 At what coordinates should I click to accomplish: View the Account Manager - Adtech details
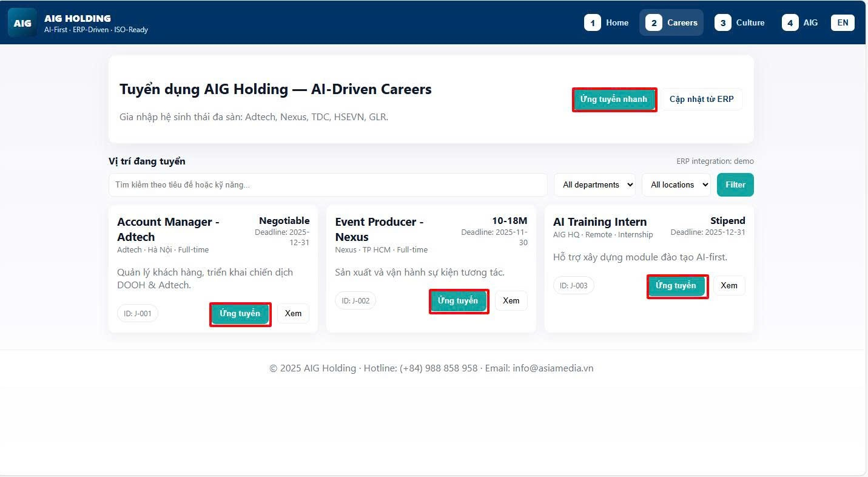click(x=293, y=314)
